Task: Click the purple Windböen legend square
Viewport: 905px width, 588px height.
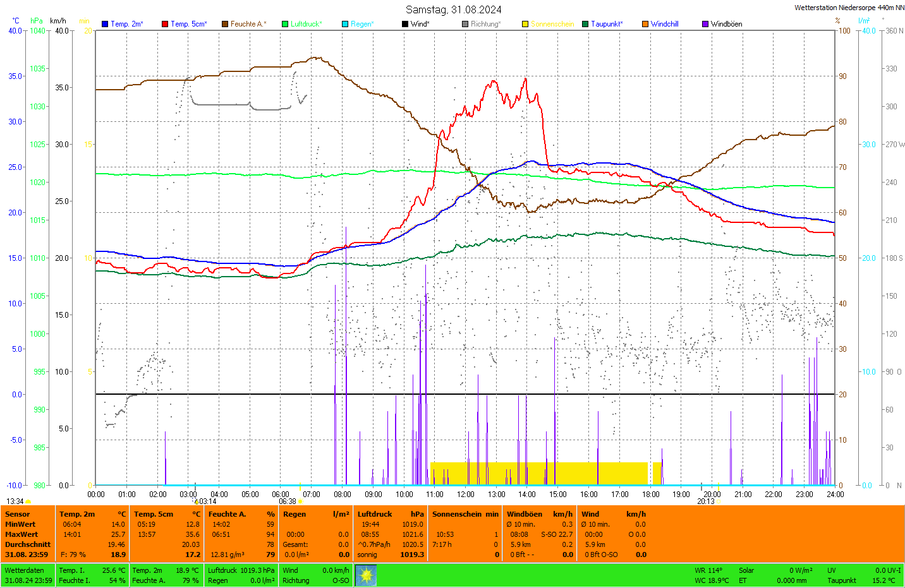Action: (705, 24)
